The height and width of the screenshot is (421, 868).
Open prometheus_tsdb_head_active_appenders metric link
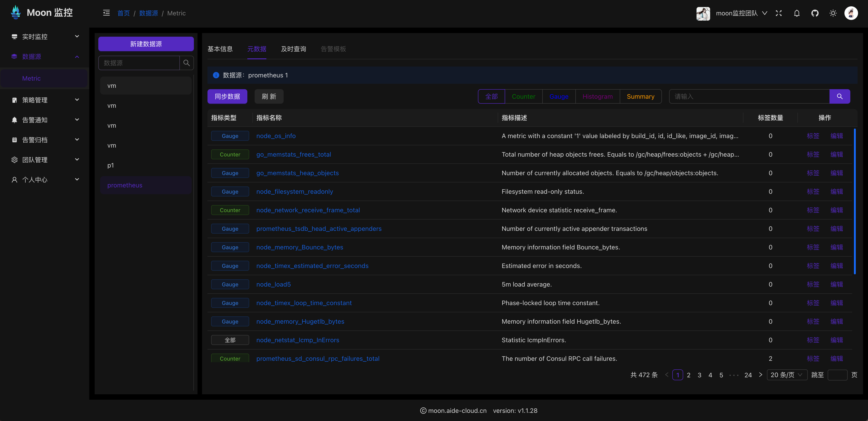point(319,229)
